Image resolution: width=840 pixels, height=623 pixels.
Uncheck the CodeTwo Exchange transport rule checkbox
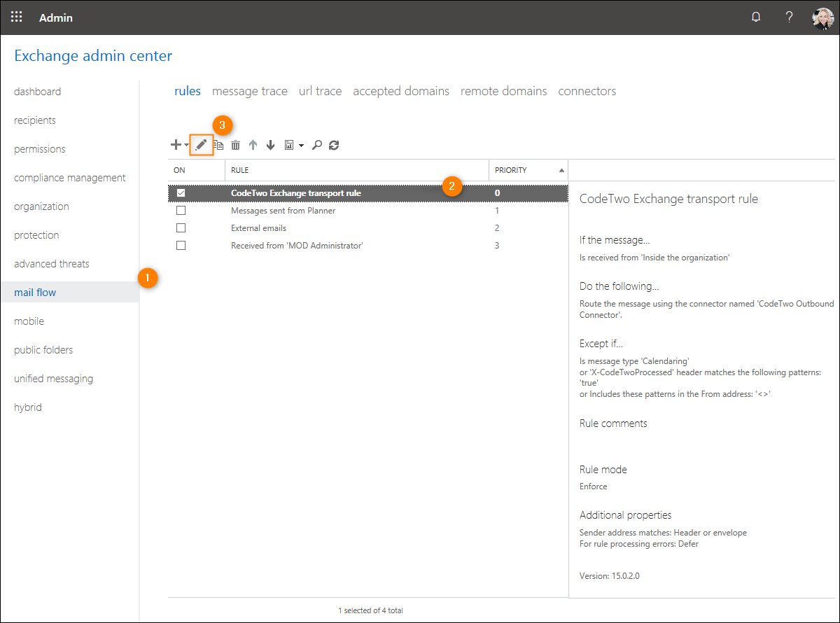[181, 192]
